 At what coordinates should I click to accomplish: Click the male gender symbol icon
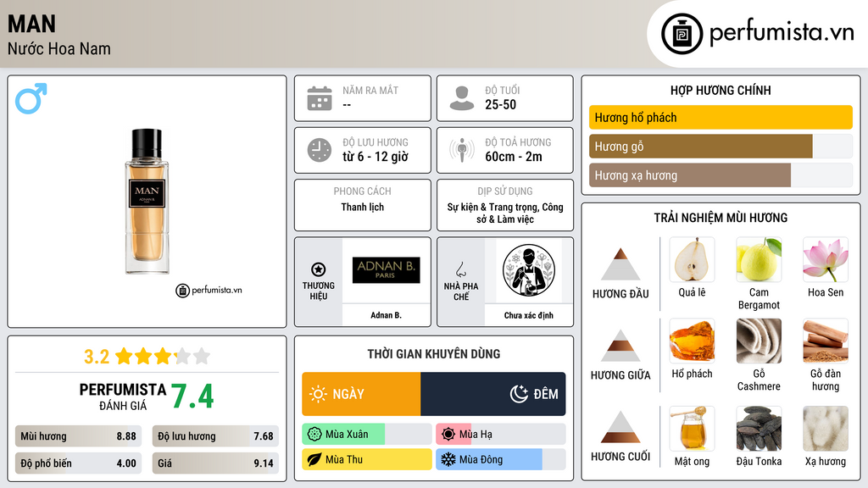(x=31, y=98)
